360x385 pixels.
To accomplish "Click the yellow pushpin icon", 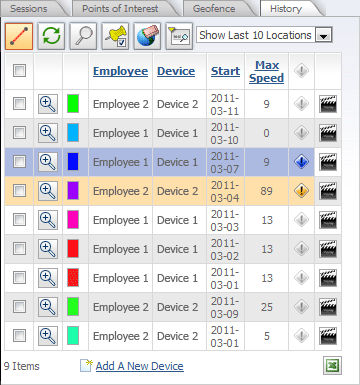I will coord(115,36).
